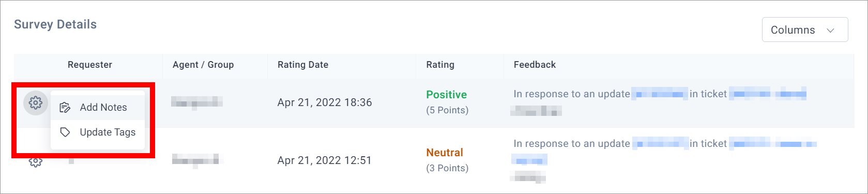868x194 pixels.
Task: Click the Agent / Group column header
Action: coord(203,65)
